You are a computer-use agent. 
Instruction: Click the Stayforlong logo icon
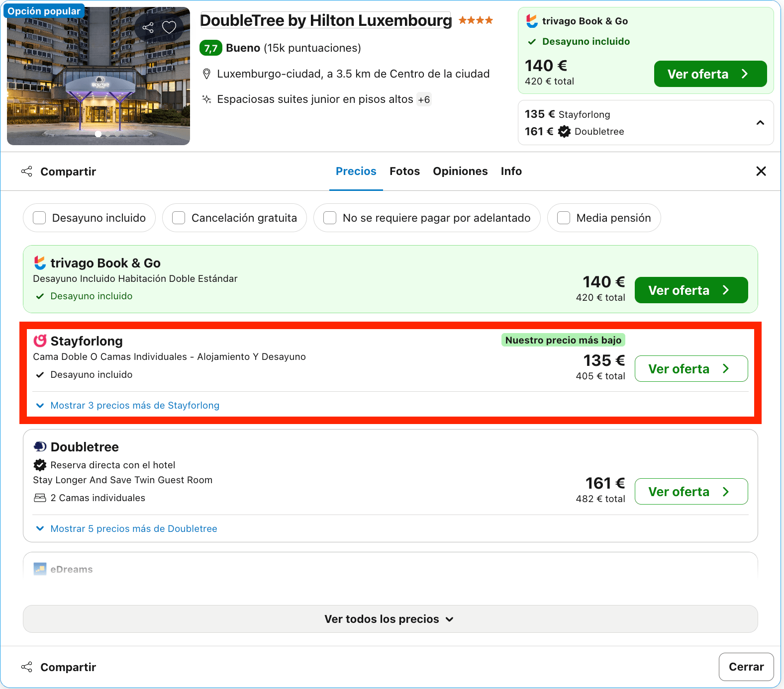40,341
